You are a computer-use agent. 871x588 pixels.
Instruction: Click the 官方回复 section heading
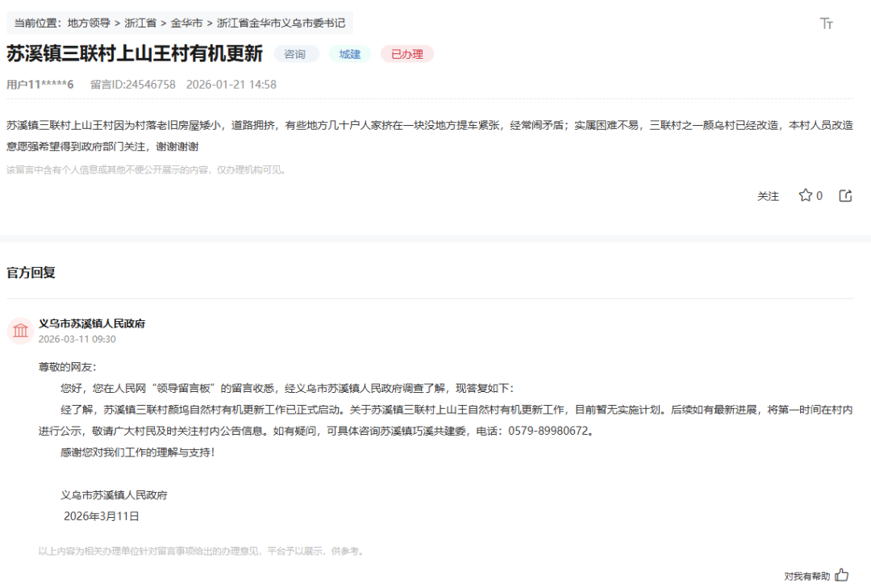point(31,273)
